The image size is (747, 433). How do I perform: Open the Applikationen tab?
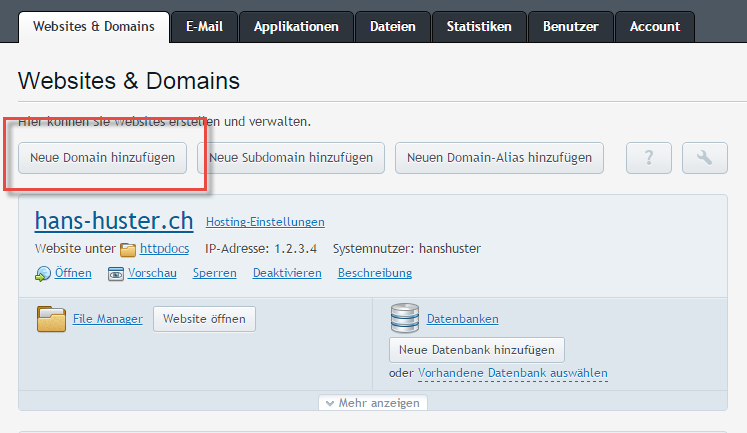[x=296, y=27]
